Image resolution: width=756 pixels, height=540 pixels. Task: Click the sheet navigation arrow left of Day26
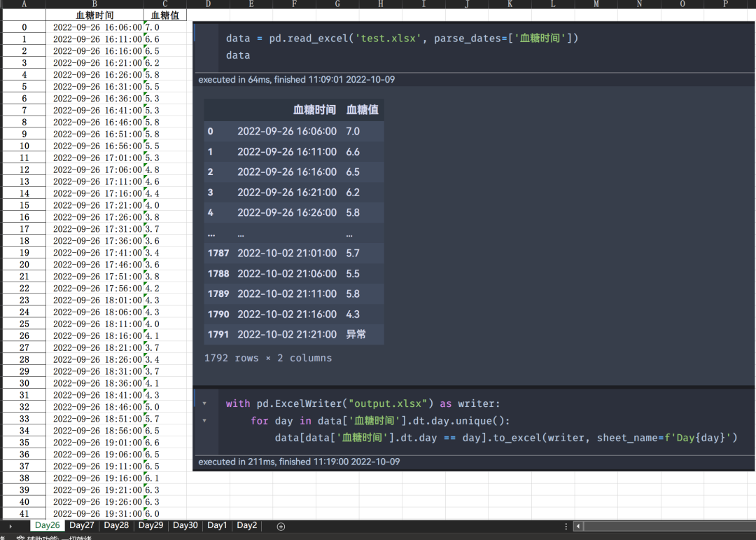click(x=10, y=527)
